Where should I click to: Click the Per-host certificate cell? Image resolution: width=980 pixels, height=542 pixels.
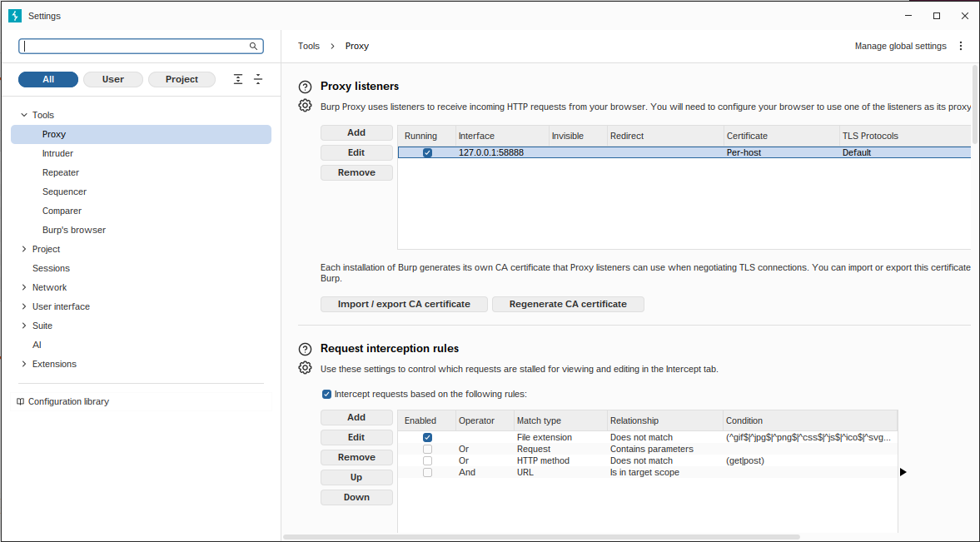[781, 152]
